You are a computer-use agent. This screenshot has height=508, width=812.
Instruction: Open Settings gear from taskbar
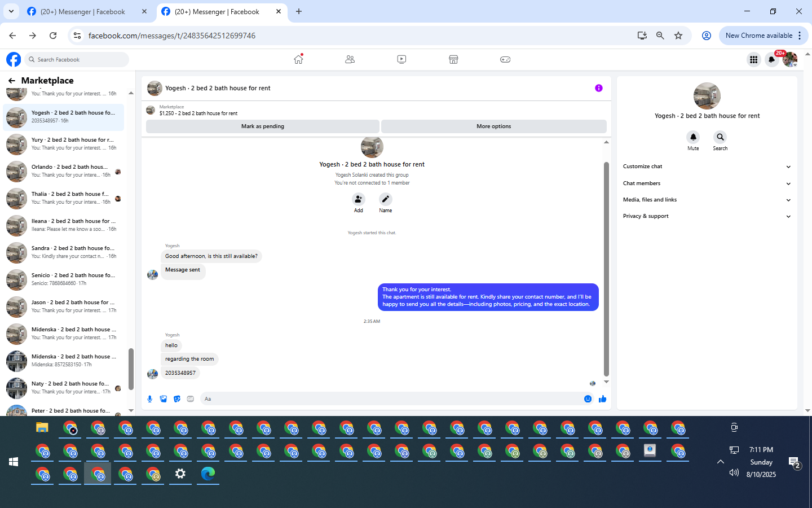tap(180, 474)
